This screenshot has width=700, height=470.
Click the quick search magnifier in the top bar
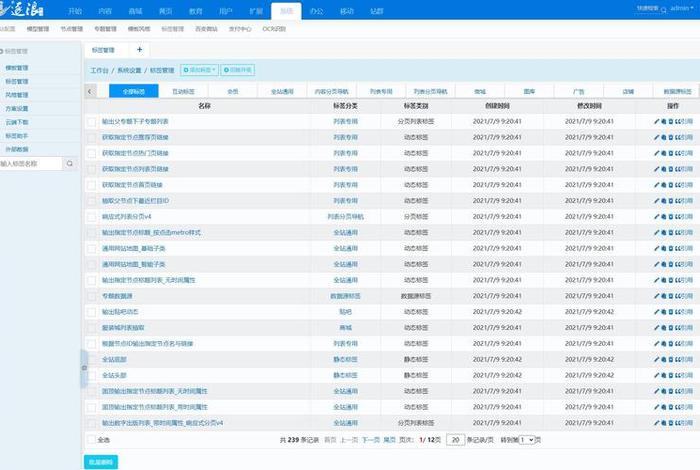664,10
